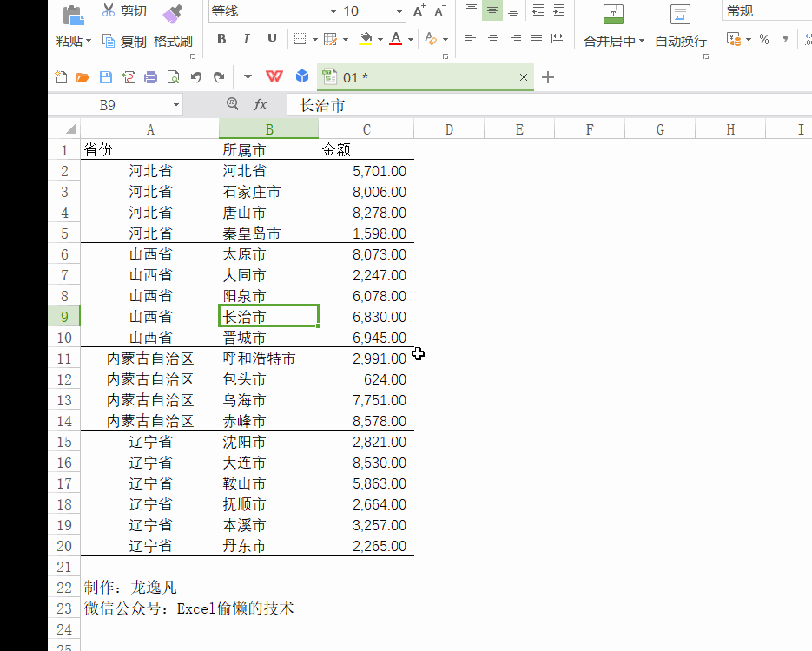
Task: Save the workbook via quick access save icon
Action: (x=105, y=77)
